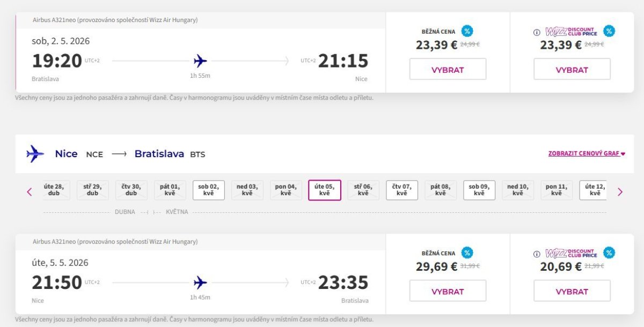Select regular price 23,39 € Bratislava–Nice flight

[x=448, y=70]
